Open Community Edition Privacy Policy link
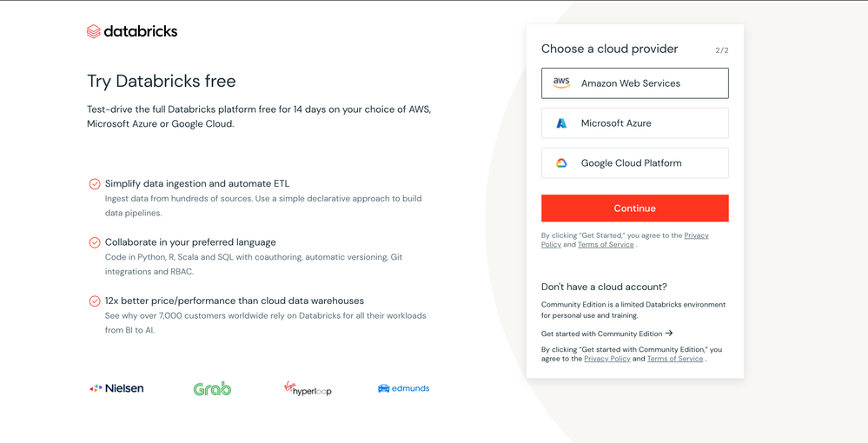This screenshot has width=868, height=443. pyautogui.click(x=607, y=359)
